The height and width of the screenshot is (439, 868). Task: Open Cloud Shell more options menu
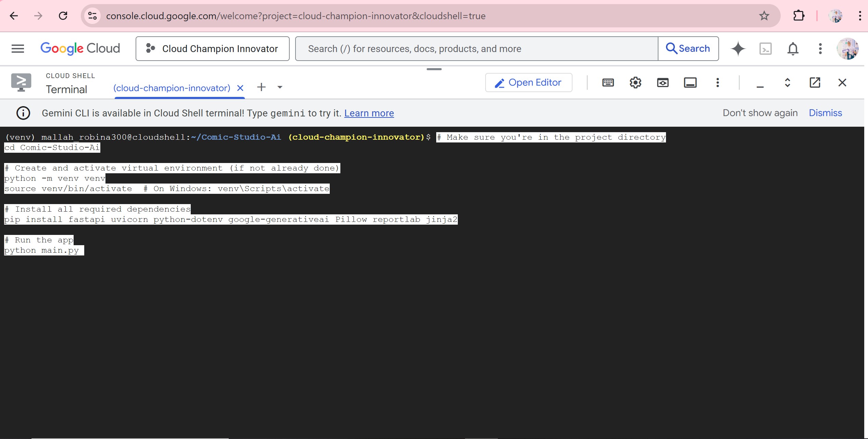[717, 83]
